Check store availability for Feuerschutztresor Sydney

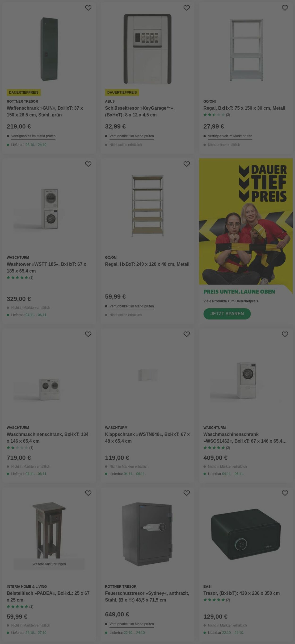132,624
